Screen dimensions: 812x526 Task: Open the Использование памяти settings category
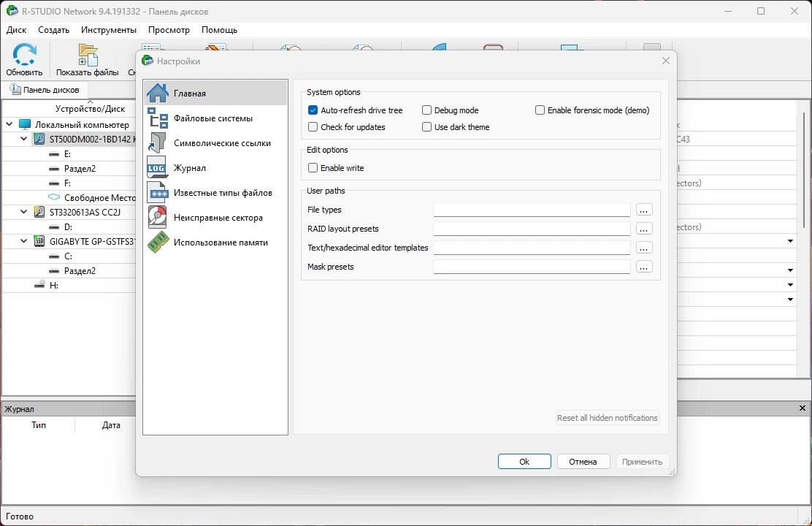[x=215, y=243]
